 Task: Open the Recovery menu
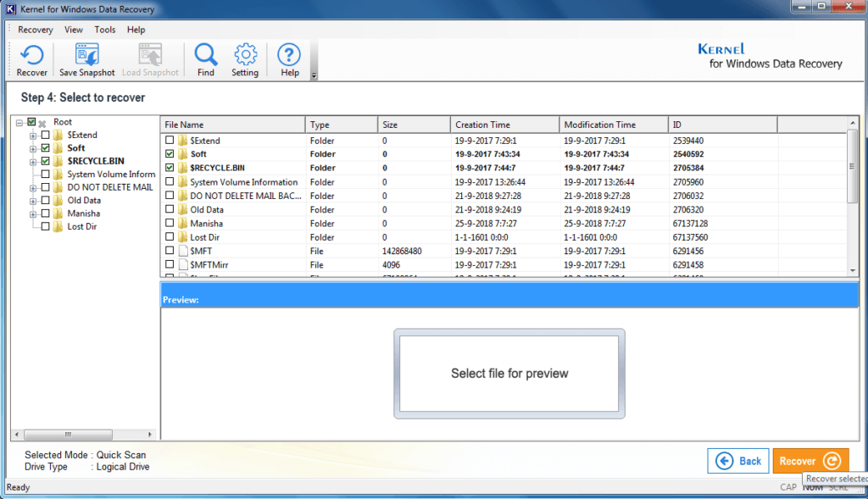(x=35, y=29)
